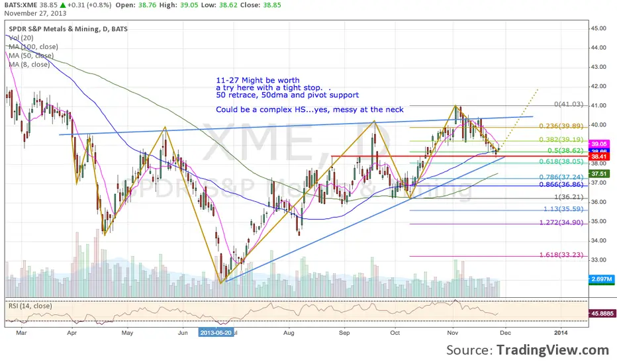Select the 1(36.21) Fibonacci level label
The width and height of the screenshot is (617, 364).
[x=569, y=197]
